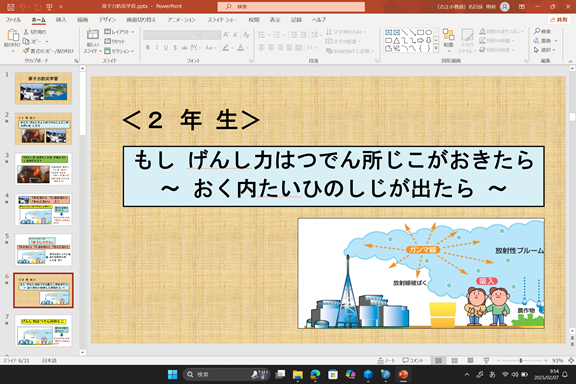The height and width of the screenshot is (384, 576).
Task: Open the Section (セクション) dropdown
Action: coord(119,51)
